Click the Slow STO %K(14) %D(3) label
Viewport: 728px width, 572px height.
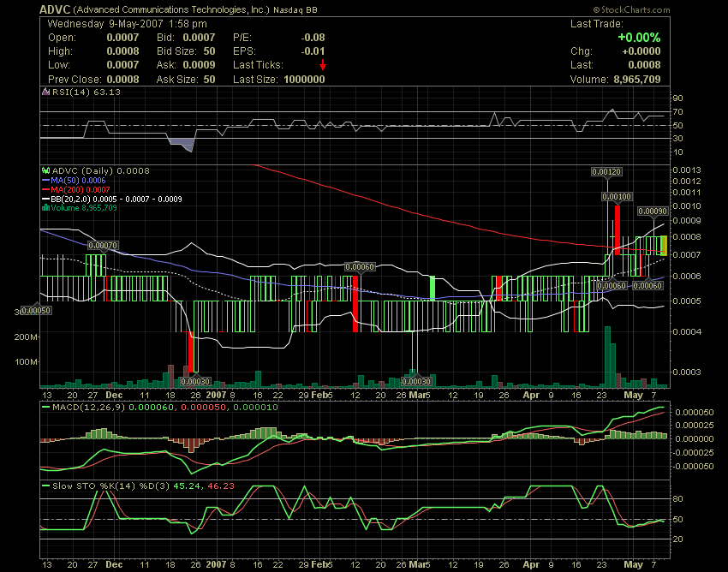tap(111, 486)
